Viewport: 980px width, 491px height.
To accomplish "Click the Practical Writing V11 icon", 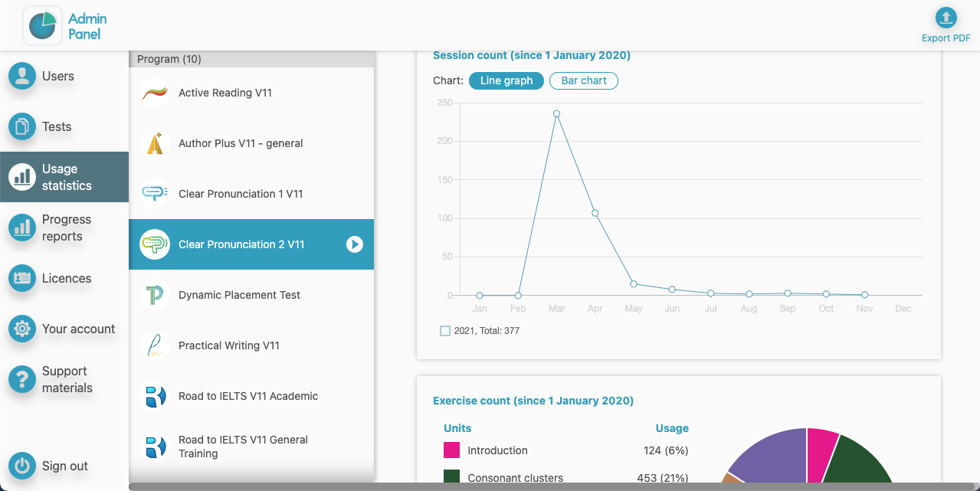I will tap(155, 345).
